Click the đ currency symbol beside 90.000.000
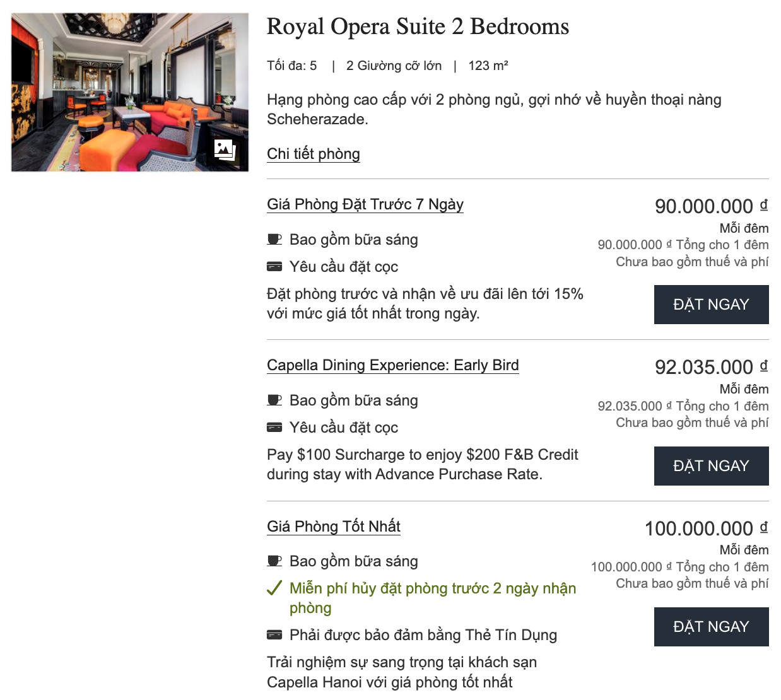Viewport: 781px width, 700px height. [x=763, y=205]
